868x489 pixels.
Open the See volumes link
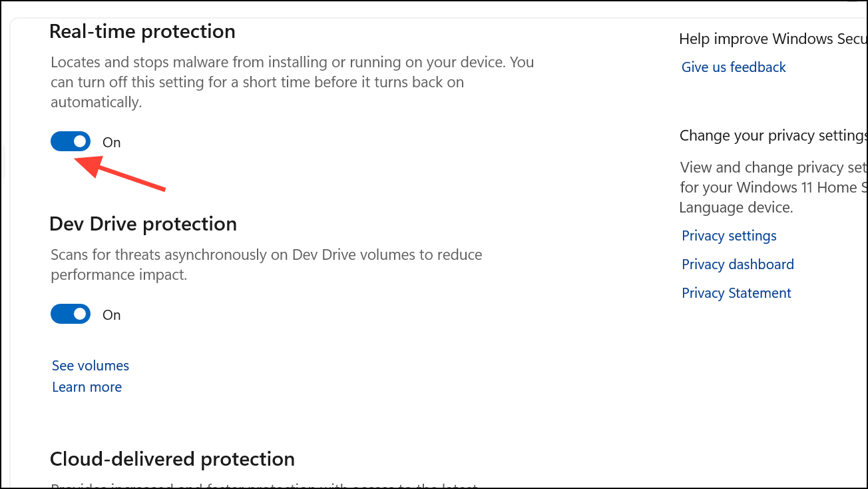coord(90,365)
